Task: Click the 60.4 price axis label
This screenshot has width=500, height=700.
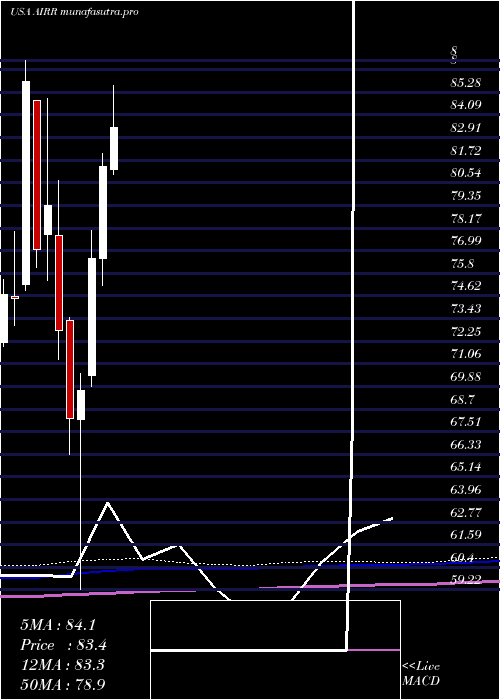Action: [x=462, y=558]
